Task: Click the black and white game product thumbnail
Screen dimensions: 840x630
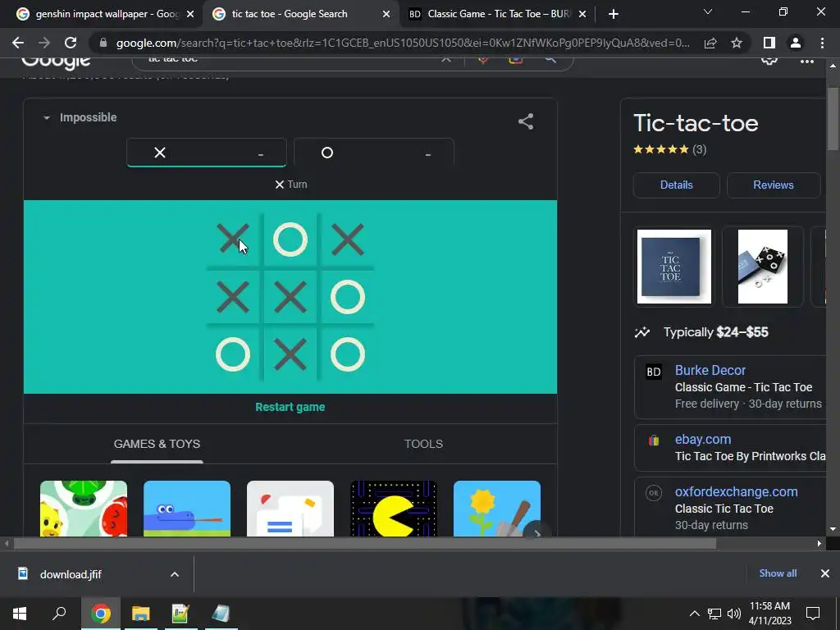Action: (x=763, y=267)
